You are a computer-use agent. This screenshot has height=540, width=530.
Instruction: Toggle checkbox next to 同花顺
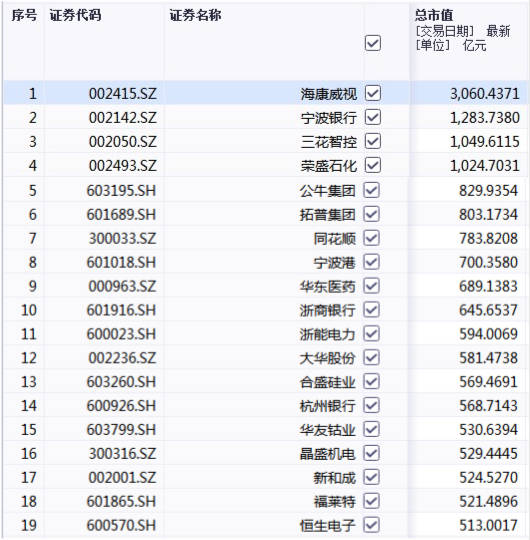(372, 238)
